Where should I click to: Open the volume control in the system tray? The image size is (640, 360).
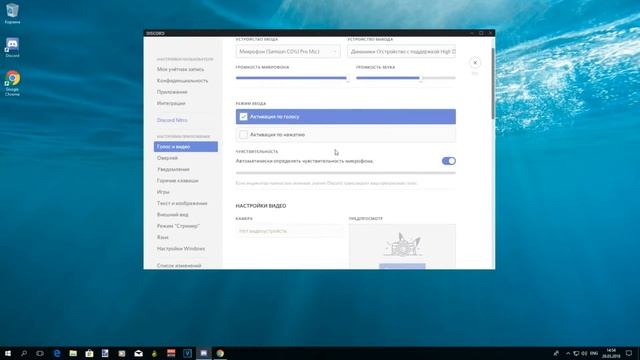[x=584, y=353]
